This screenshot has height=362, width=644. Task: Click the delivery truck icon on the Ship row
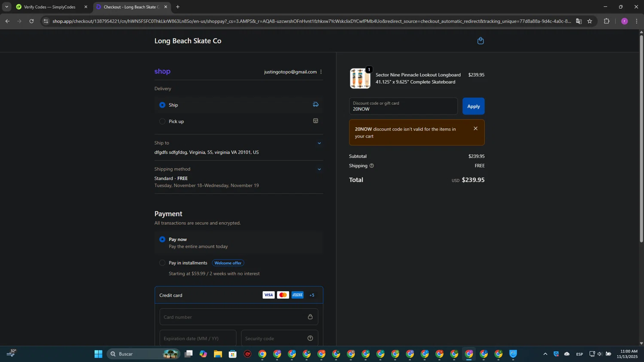pyautogui.click(x=316, y=105)
